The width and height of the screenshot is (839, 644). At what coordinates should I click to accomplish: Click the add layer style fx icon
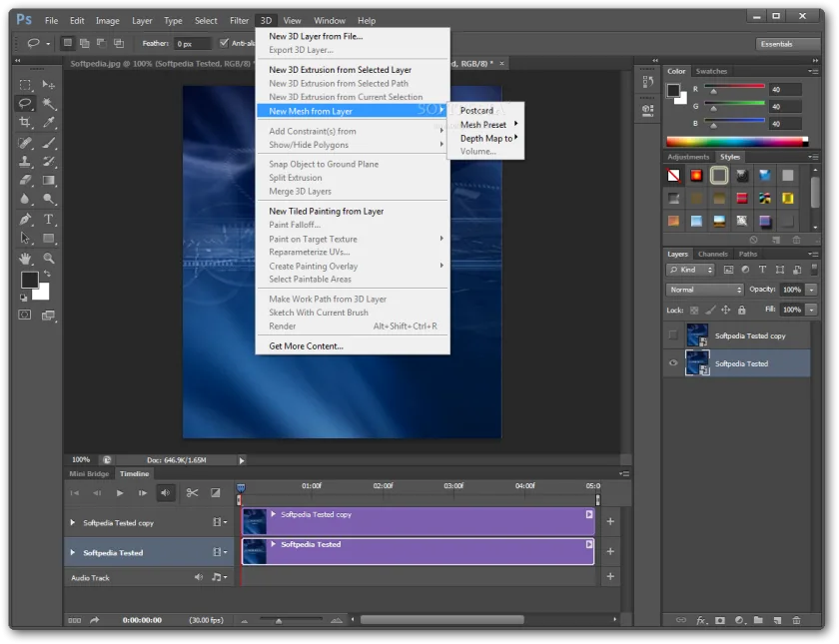point(701,620)
